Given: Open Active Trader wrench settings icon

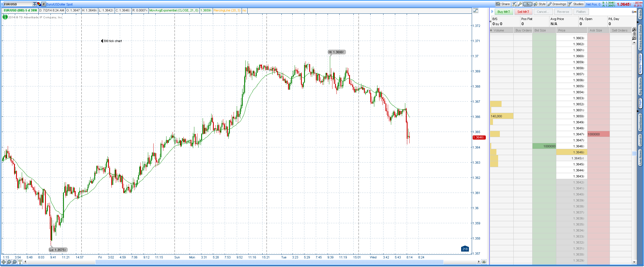Looking at the screenshot, I should point(634,12).
